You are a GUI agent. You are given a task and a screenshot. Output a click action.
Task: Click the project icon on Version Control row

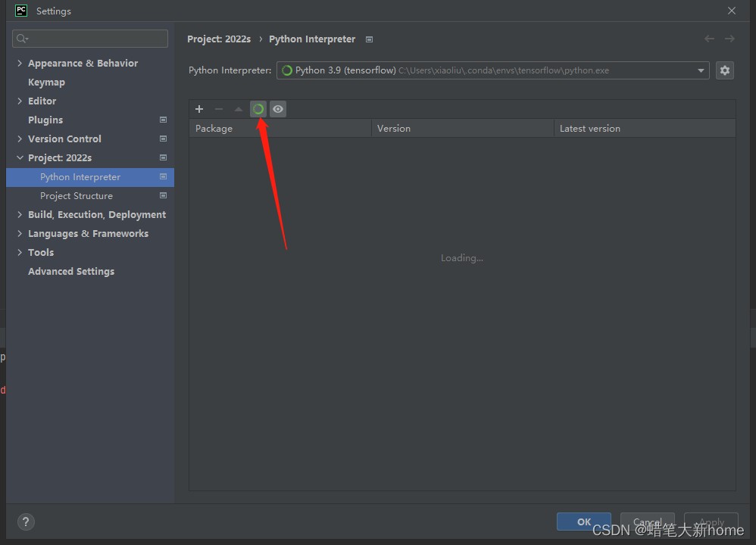pyautogui.click(x=163, y=139)
